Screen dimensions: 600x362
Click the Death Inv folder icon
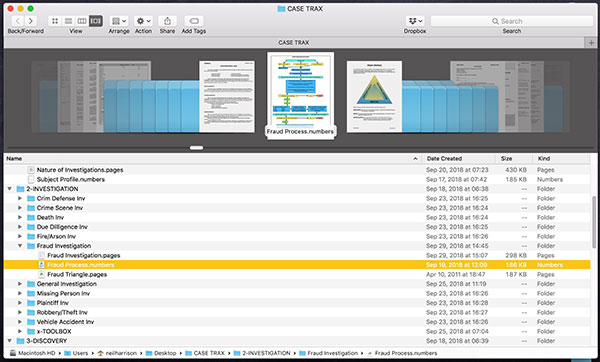pyautogui.click(x=31, y=217)
